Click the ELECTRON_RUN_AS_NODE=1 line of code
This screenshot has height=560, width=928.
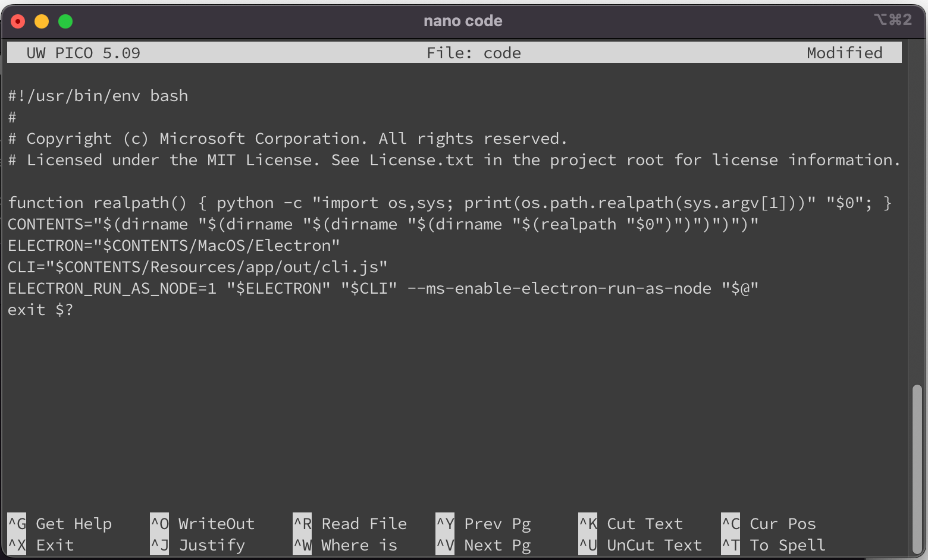click(383, 288)
